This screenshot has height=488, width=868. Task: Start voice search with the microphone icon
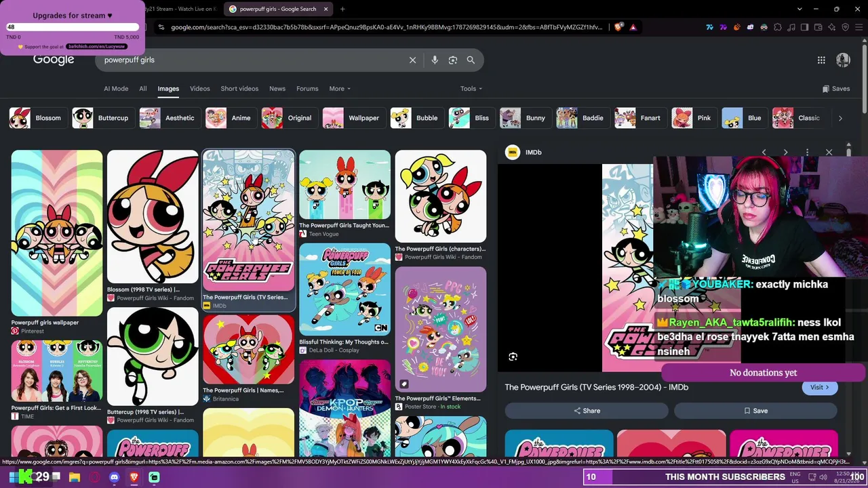(435, 60)
